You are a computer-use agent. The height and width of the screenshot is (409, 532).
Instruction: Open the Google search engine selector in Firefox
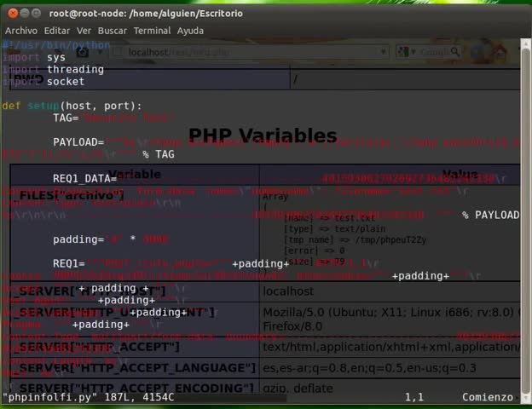[407, 52]
